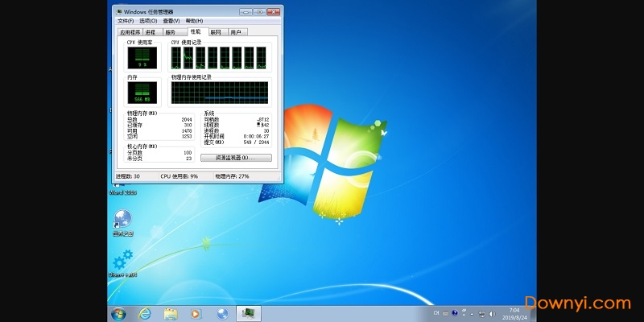The image size is (644, 322).
Task: Open the 帮助(H) menu
Action: click(194, 21)
